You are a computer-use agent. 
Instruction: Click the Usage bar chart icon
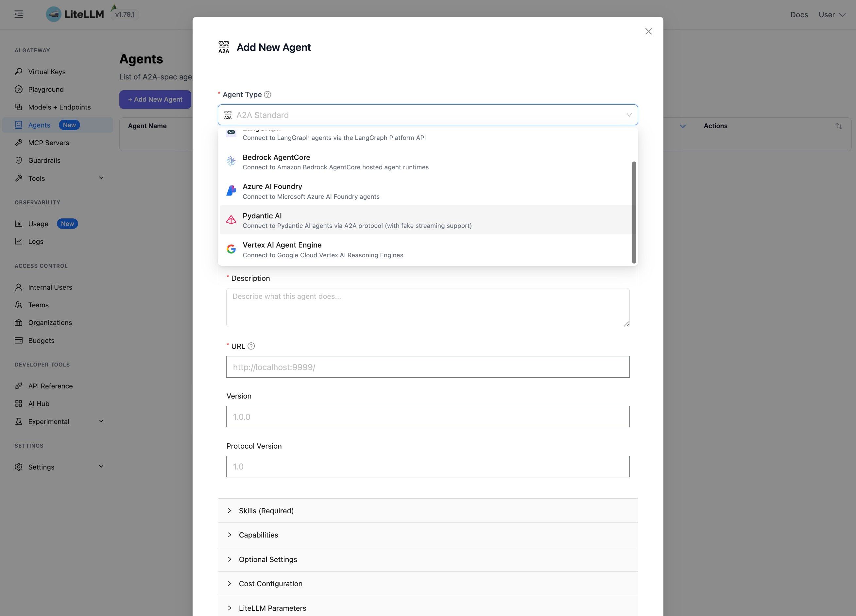[x=19, y=224]
